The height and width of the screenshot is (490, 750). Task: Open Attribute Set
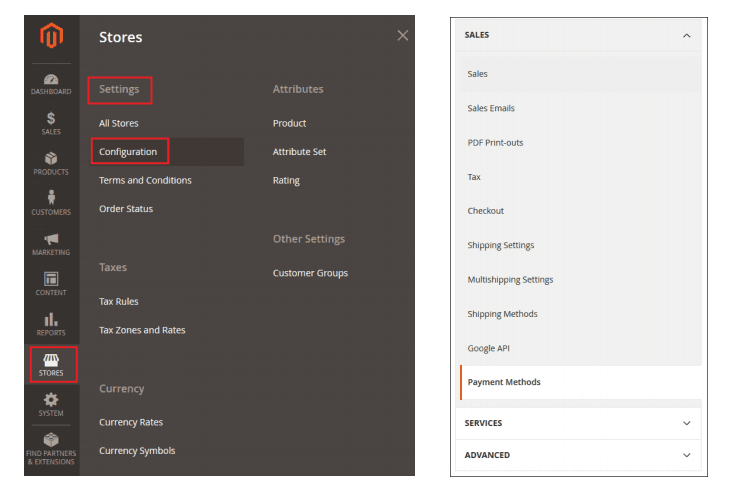click(x=299, y=152)
